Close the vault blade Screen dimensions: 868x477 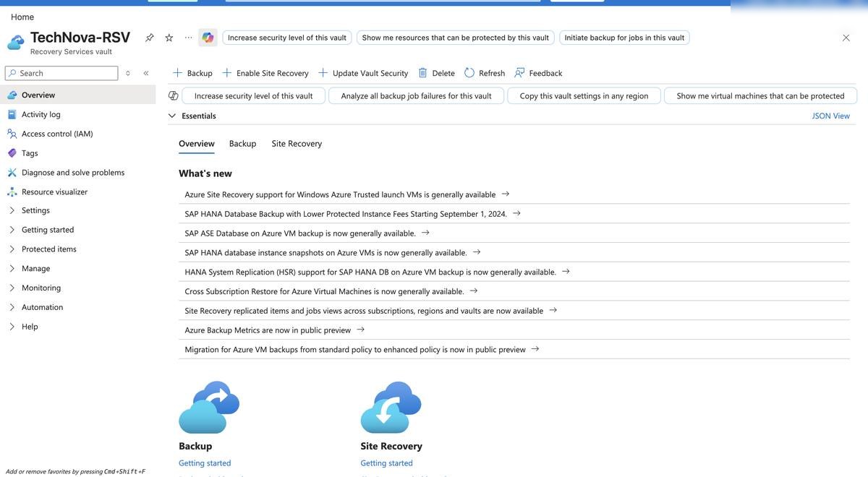pyautogui.click(x=846, y=38)
